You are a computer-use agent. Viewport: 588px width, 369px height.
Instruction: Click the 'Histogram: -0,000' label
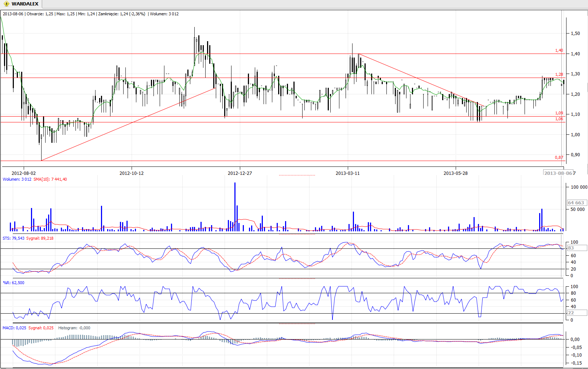(74, 328)
